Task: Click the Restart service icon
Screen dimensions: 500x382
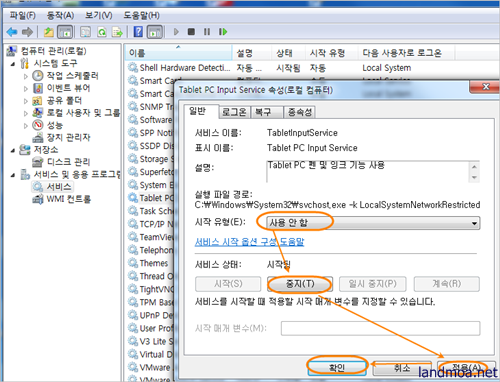Action: pos(223,32)
